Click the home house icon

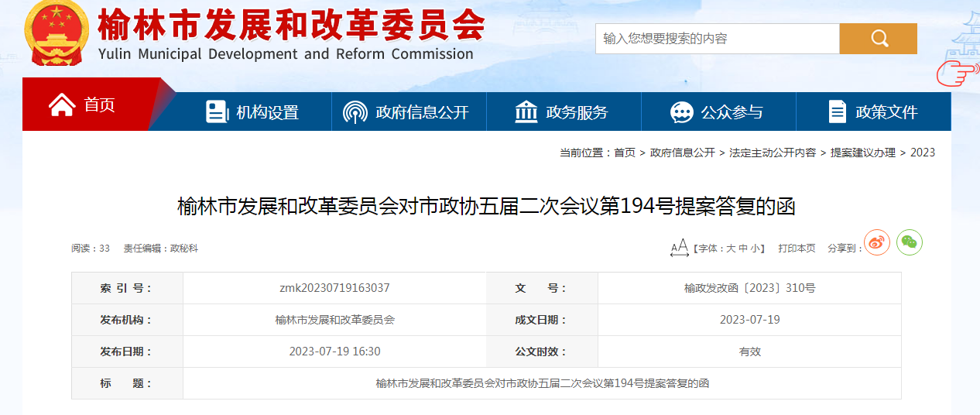point(62,105)
